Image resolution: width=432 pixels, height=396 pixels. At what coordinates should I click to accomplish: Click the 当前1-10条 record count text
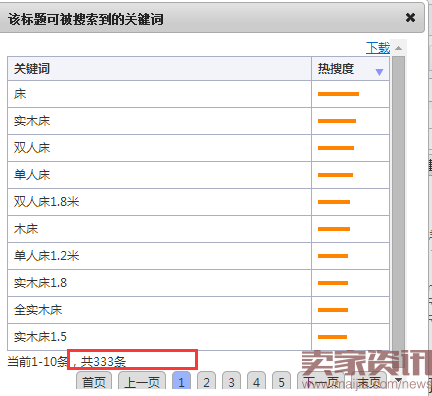point(38,362)
